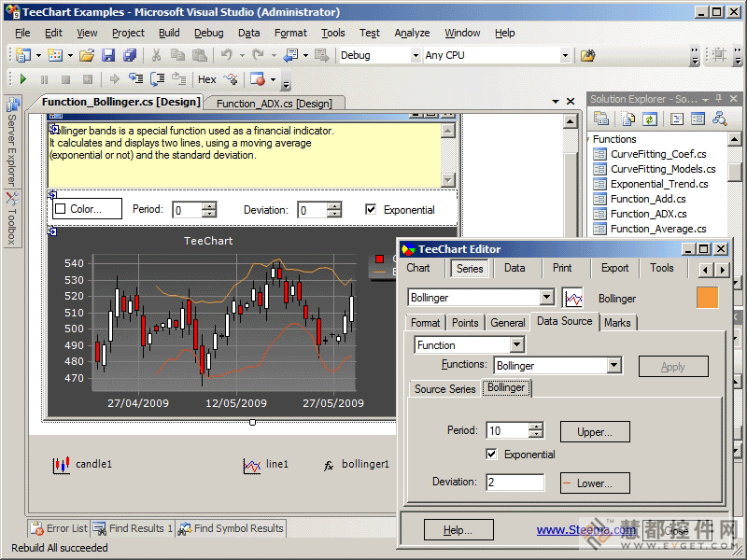The height and width of the screenshot is (560, 747).
Task: Switch to Function_ADX.cs [Design] tab
Action: click(x=275, y=104)
